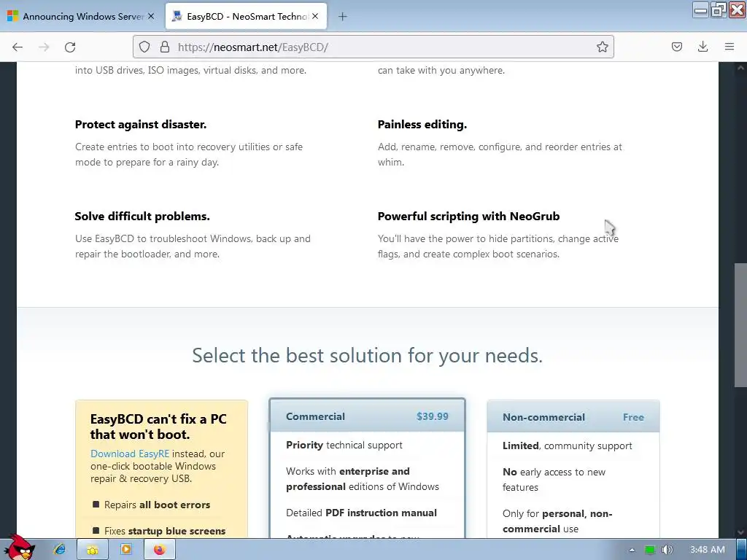Click the 3:48 AM clock
Image resolution: width=747 pixels, height=560 pixels.
[708, 550]
